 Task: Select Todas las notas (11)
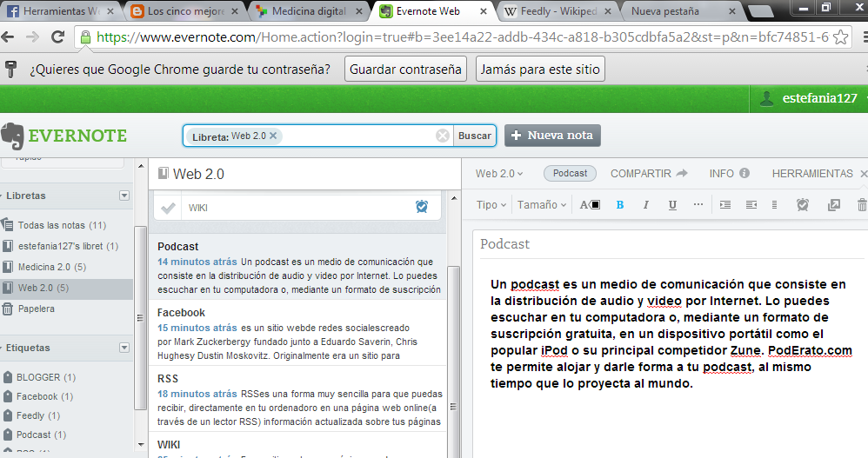pos(62,225)
